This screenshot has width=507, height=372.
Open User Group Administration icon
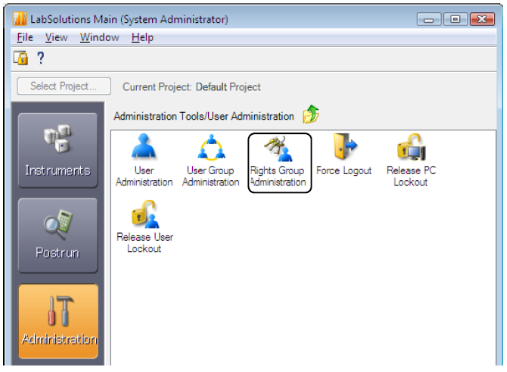(211, 160)
